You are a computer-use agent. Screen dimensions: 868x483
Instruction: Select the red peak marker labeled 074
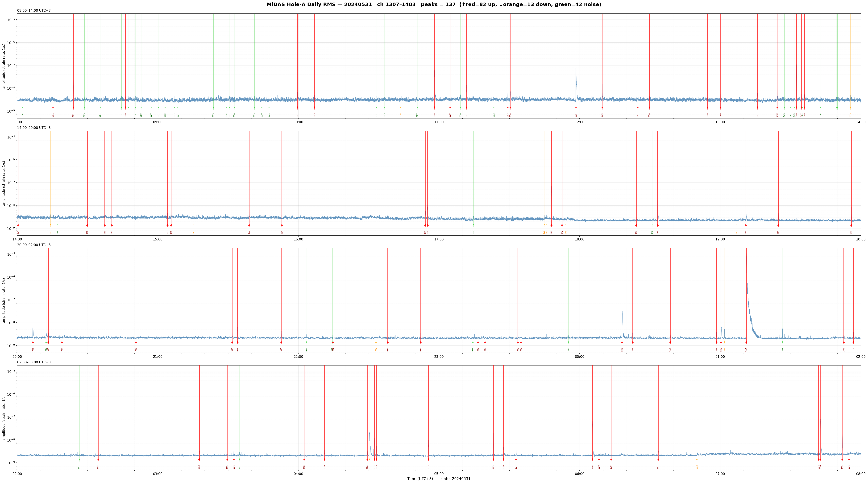point(636,225)
